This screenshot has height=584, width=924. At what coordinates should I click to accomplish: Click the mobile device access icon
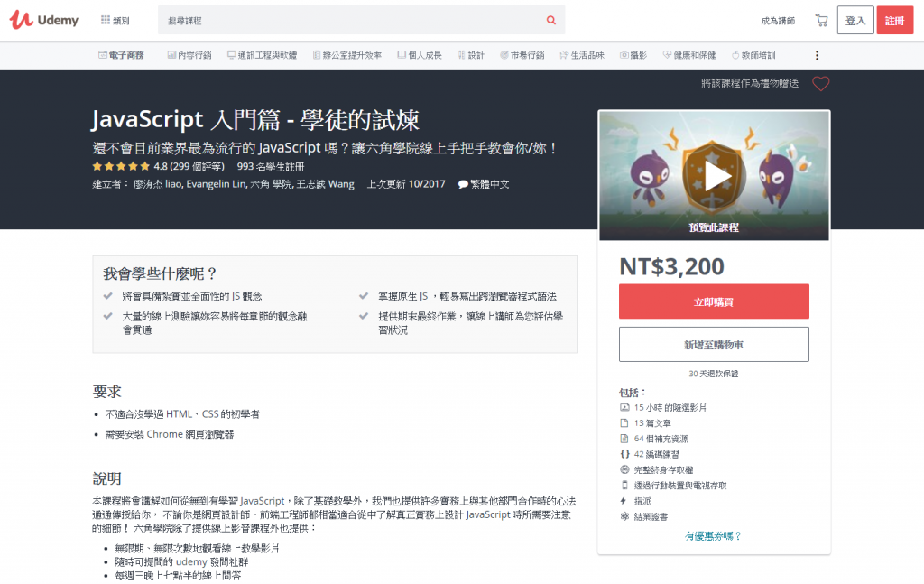pyautogui.click(x=624, y=486)
